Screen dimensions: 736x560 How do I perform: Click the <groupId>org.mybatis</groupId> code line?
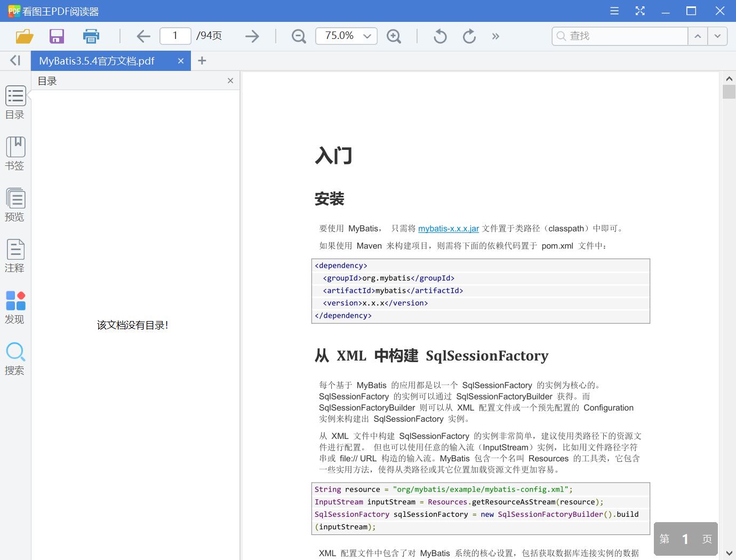click(389, 278)
